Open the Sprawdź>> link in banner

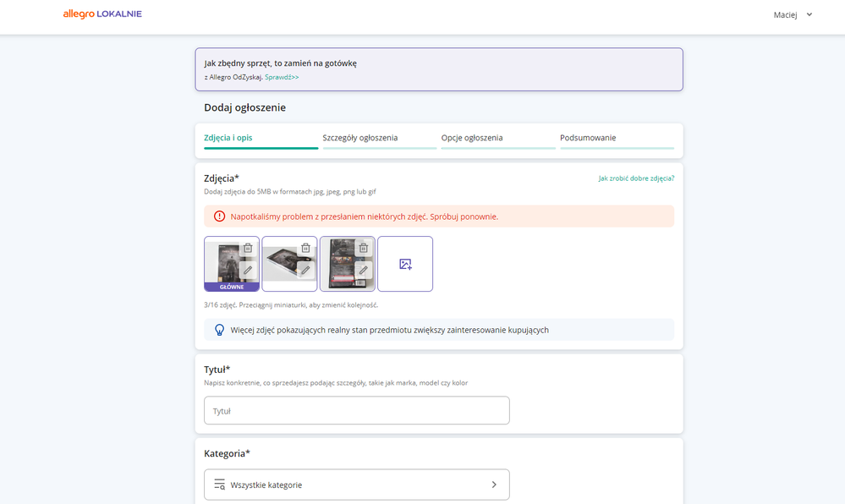tap(282, 77)
